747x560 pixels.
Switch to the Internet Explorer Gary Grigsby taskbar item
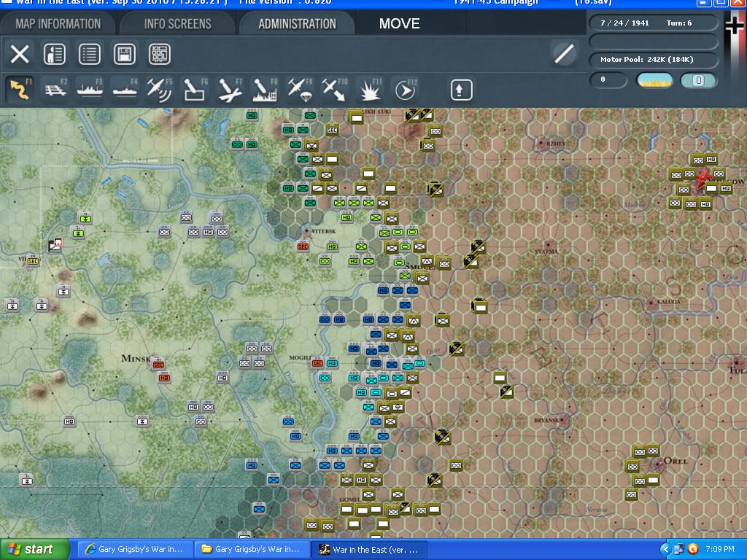[x=134, y=550]
